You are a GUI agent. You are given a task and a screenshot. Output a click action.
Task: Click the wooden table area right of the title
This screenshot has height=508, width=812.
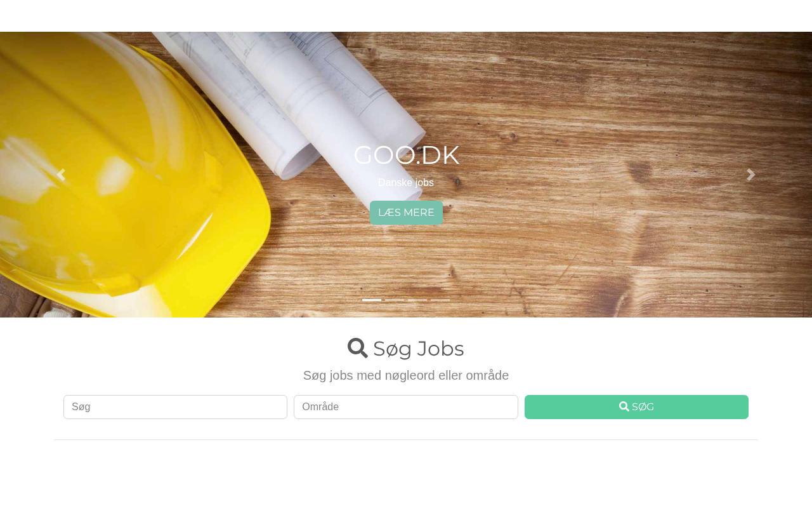click(603, 159)
